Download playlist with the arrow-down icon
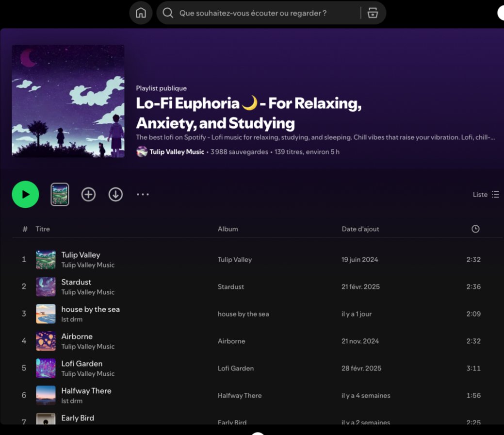504x435 pixels. click(x=115, y=194)
